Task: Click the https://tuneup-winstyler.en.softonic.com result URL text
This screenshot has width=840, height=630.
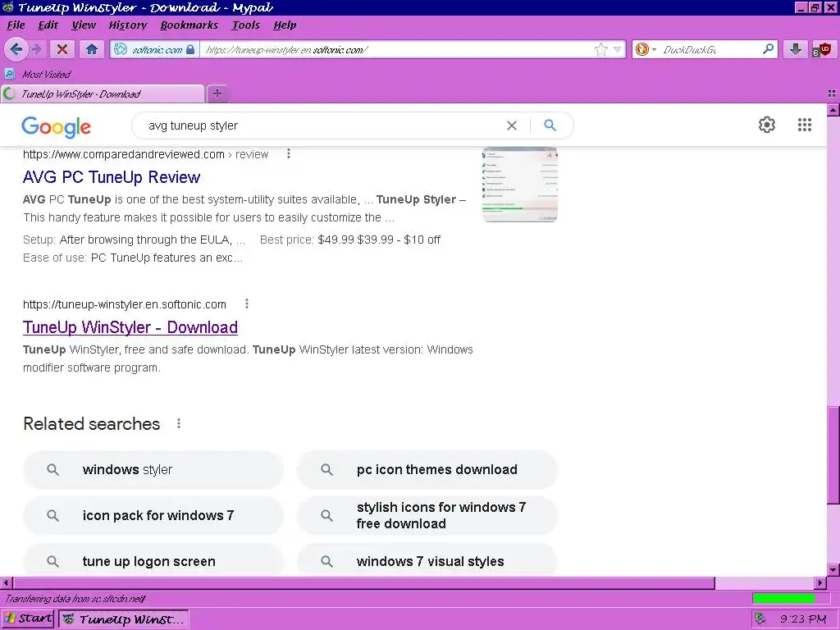Action: [125, 304]
